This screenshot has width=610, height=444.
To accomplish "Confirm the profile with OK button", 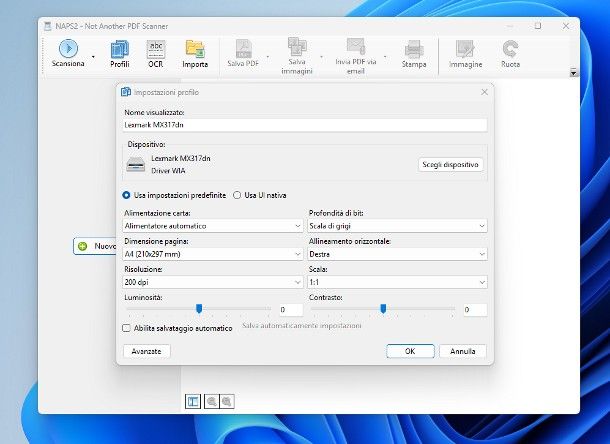I will coord(410,351).
